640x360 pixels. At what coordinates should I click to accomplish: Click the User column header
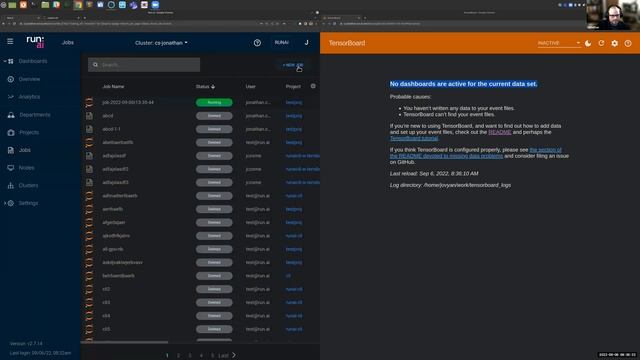[x=251, y=87]
